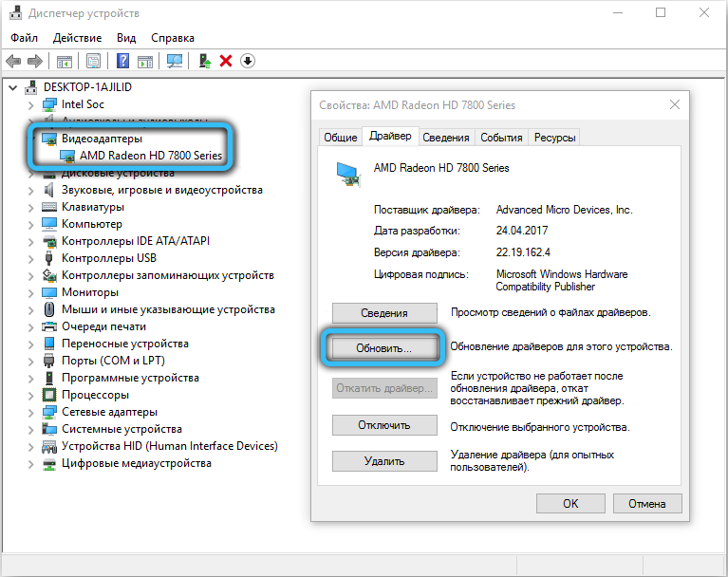Screen dimensions: 728x577
Task: Open the Справка menu
Action: pos(173,38)
